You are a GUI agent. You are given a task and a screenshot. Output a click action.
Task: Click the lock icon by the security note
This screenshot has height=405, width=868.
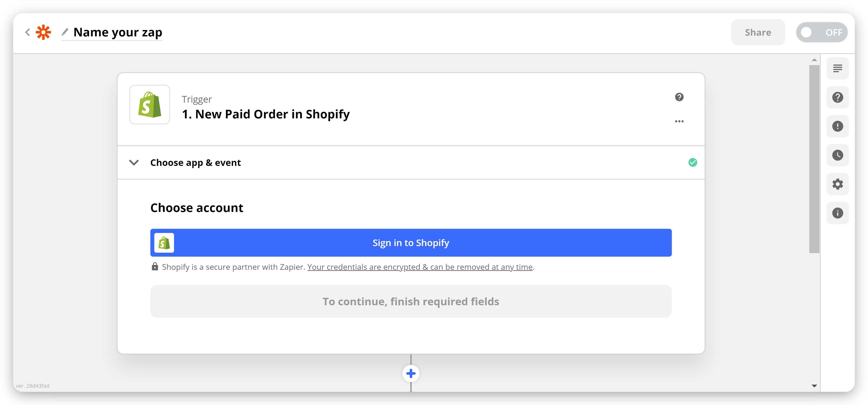[x=155, y=266]
